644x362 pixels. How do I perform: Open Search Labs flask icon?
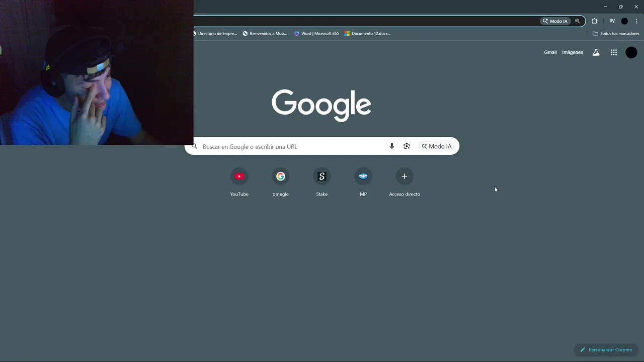(x=596, y=52)
